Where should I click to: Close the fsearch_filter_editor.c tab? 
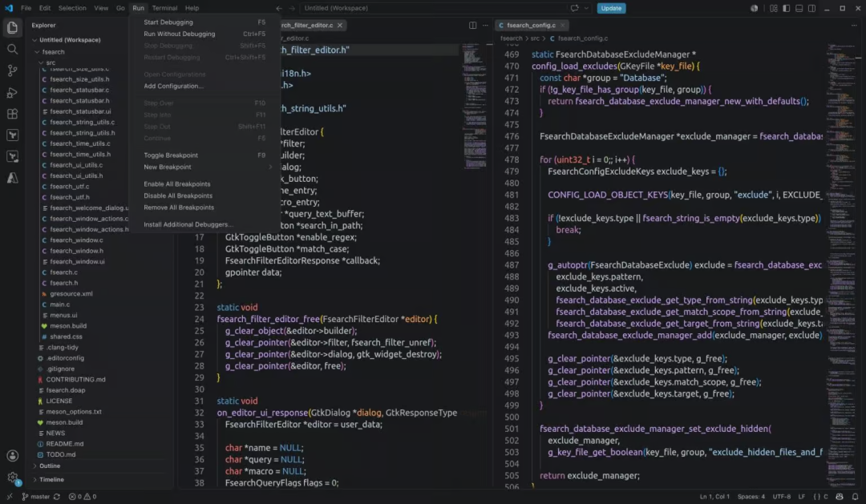tap(340, 26)
